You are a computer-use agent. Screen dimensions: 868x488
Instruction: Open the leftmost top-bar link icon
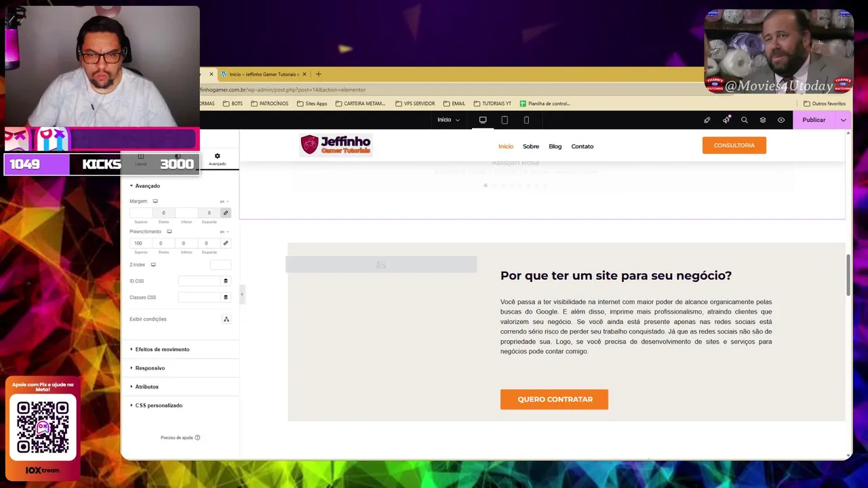click(x=707, y=120)
